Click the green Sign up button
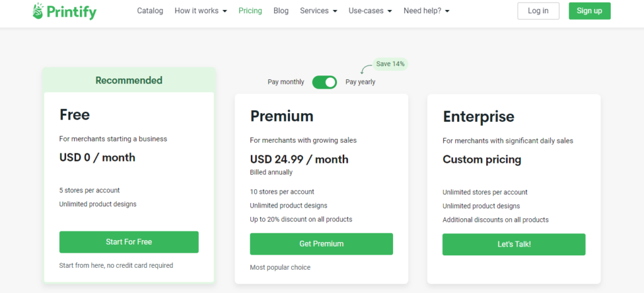644x293 pixels. click(x=589, y=11)
